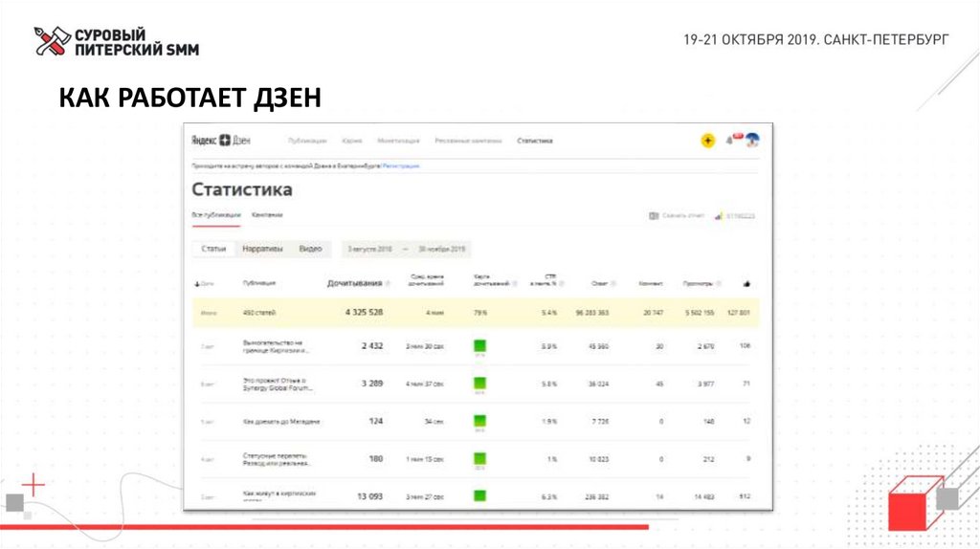This screenshot has width=980, height=549.
Task: Click the 450 статей summary cell
Action: 258,313
